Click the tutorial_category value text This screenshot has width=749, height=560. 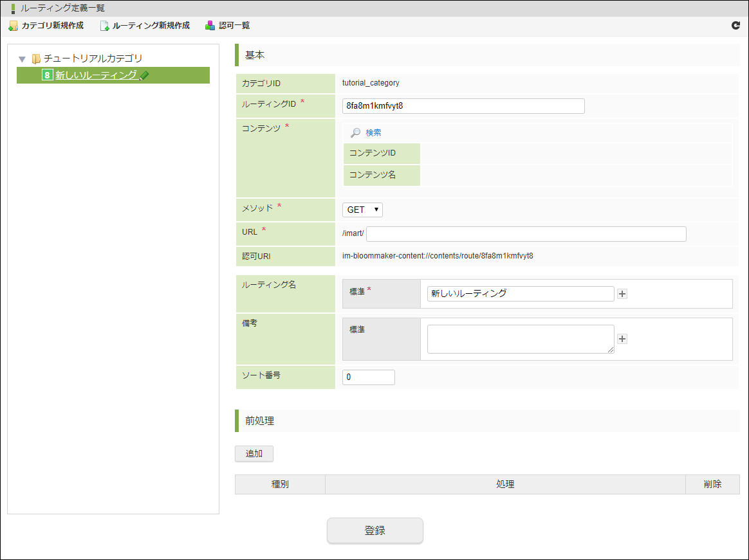pyautogui.click(x=371, y=82)
